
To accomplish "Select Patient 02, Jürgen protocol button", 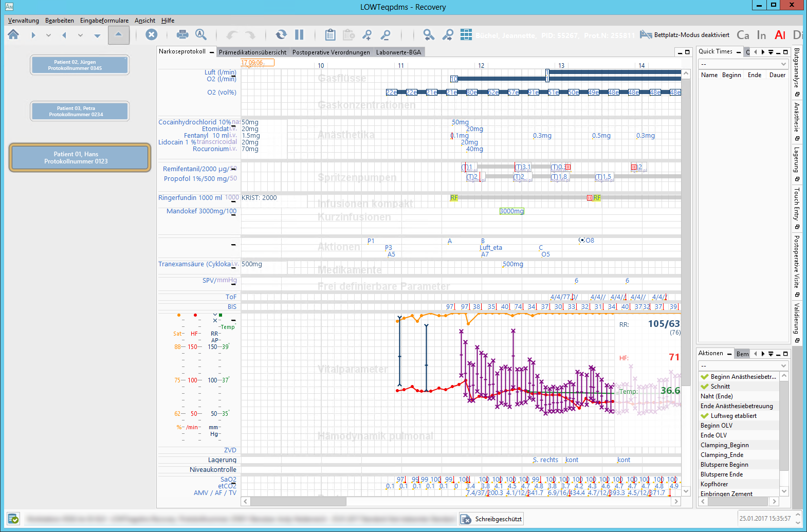I will (x=79, y=65).
